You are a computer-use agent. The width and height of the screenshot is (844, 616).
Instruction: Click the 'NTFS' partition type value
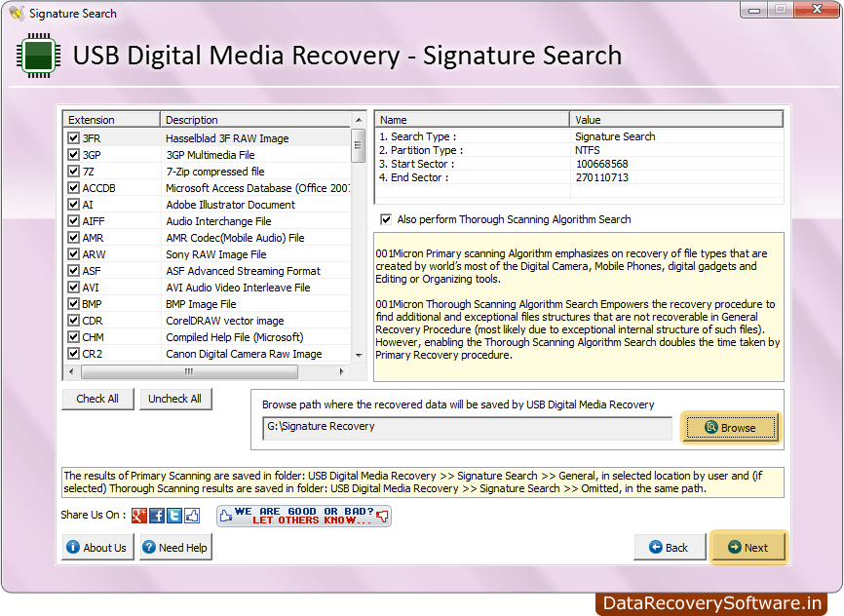click(x=588, y=150)
